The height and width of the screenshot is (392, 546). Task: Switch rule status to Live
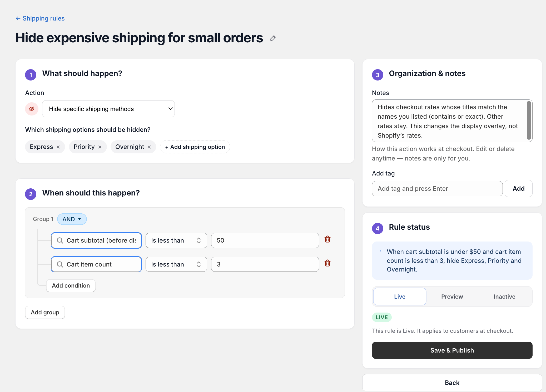point(400,296)
